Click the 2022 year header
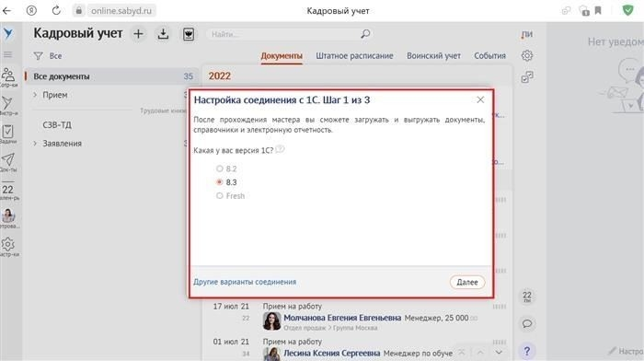 tap(219, 76)
